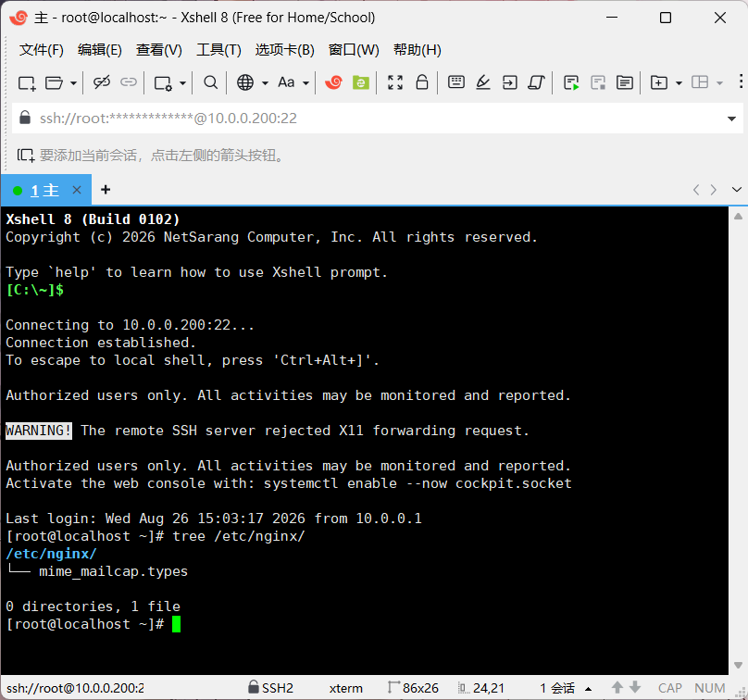Click the new tab group folder-plus icon
The width and height of the screenshot is (748, 700).
(x=659, y=82)
